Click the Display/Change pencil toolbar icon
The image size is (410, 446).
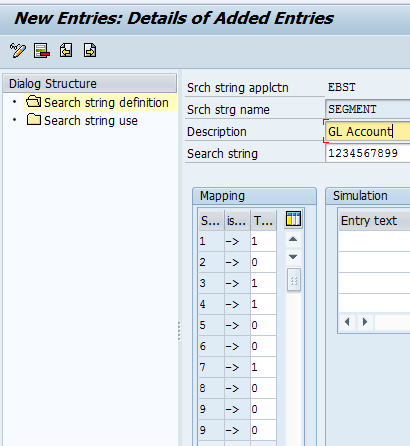pyautogui.click(x=18, y=51)
